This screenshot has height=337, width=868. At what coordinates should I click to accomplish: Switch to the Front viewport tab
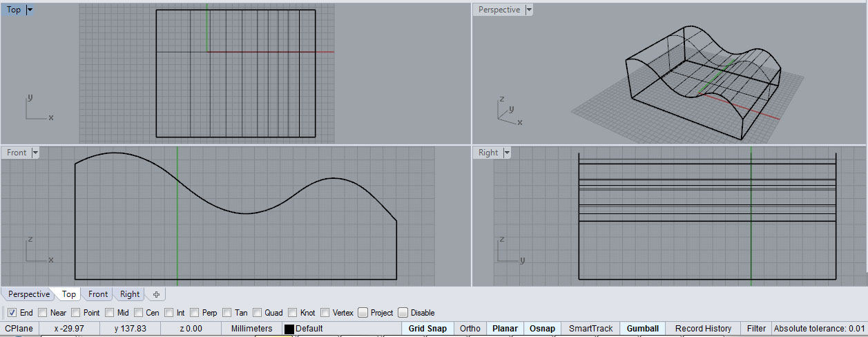point(98,294)
